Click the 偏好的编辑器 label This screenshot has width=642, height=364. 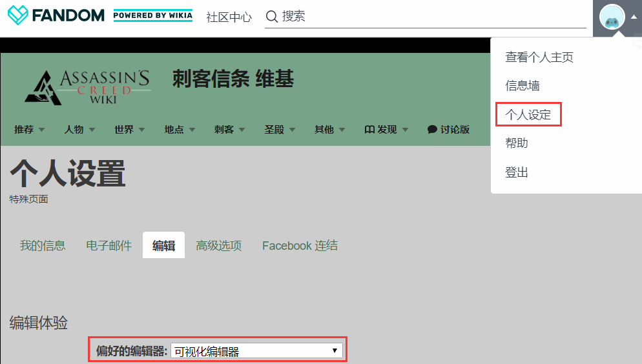click(131, 351)
